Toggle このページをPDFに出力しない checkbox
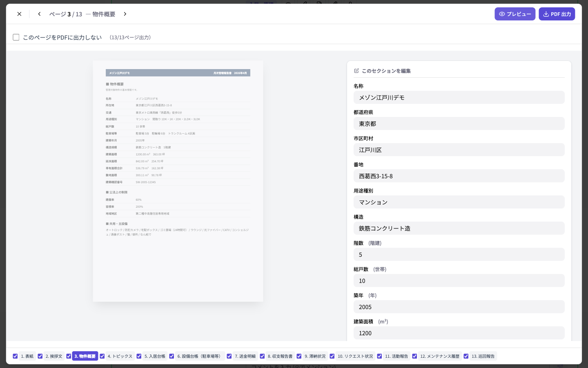 16,37
